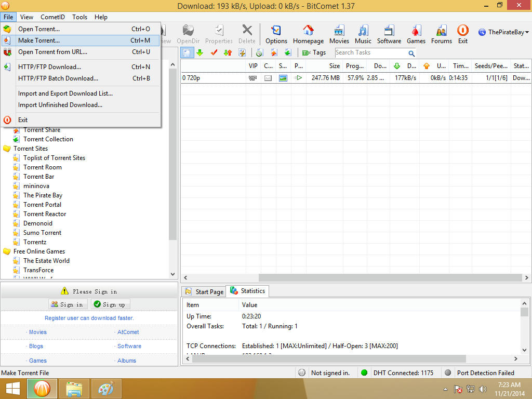Filter tasks by red checkmark completed
This screenshot has height=399, width=532.
point(214,52)
